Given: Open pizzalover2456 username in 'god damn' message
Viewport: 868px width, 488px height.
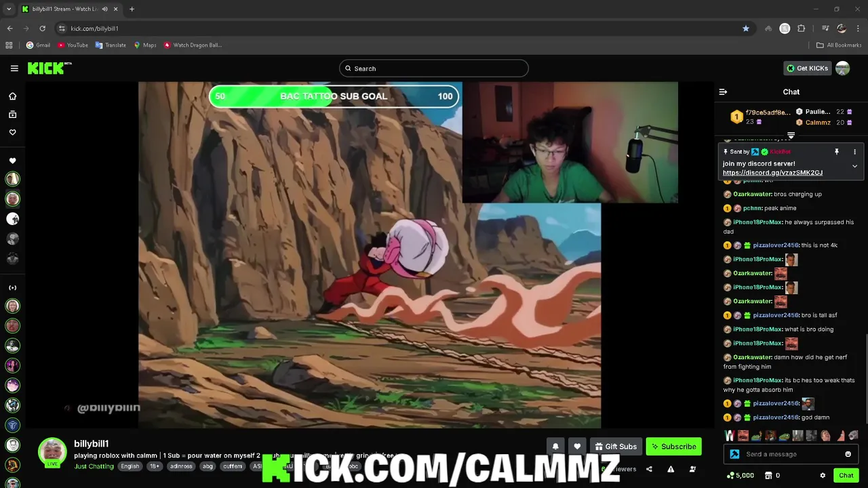Looking at the screenshot, I should pos(776,418).
